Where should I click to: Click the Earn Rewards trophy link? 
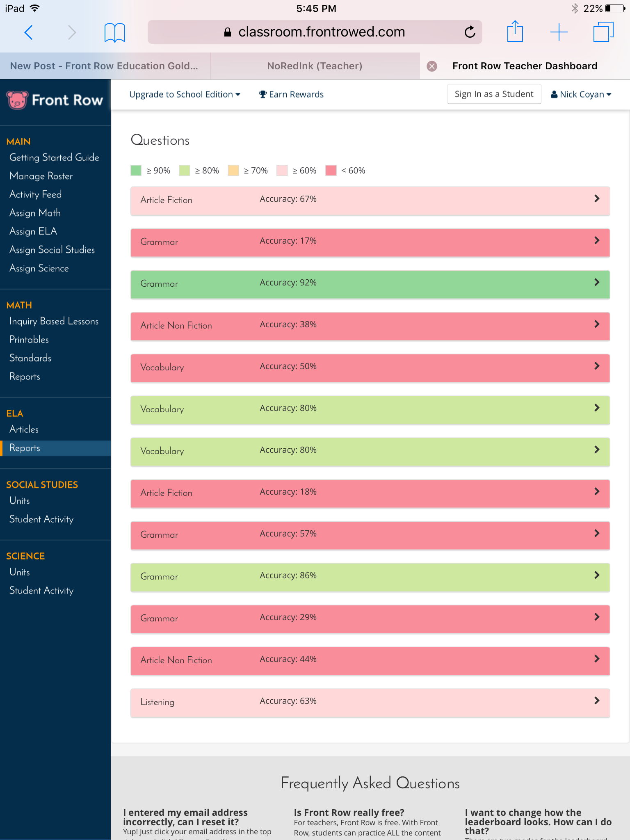[291, 94]
